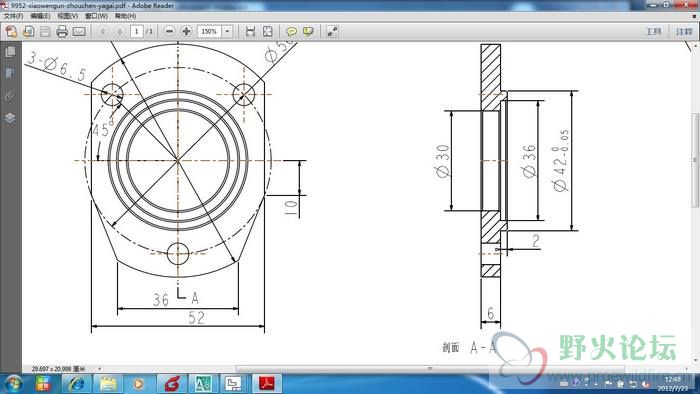
Task: Expand the 150% zoom level dropdown
Action: tap(228, 31)
